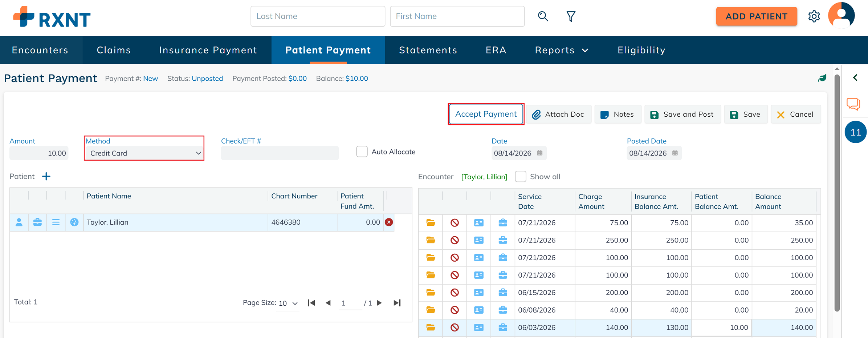Go to the previous patient page
868x338 pixels.
(x=328, y=303)
